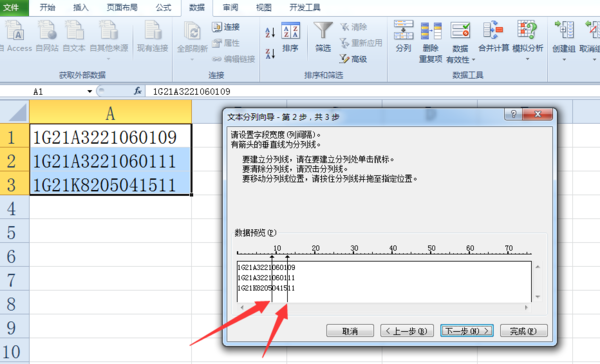Select row 1 header
The width and height of the screenshot is (600, 364).
tap(15, 136)
